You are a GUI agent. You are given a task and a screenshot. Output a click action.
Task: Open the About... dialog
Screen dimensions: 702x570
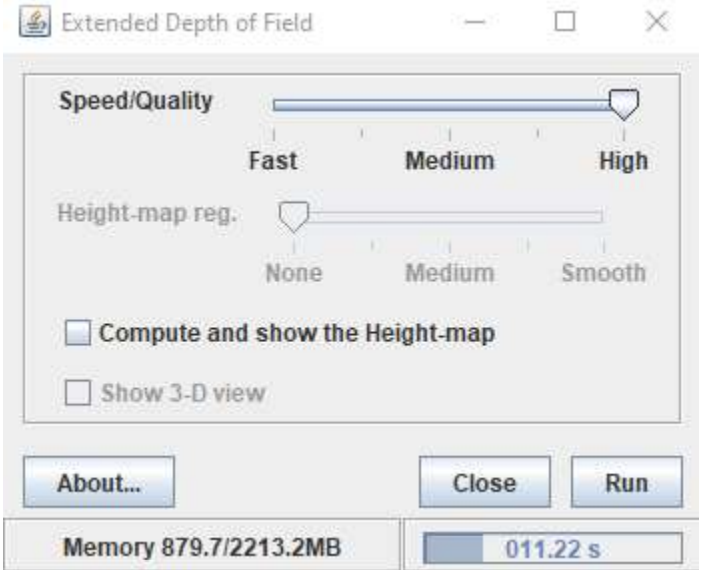(x=98, y=483)
